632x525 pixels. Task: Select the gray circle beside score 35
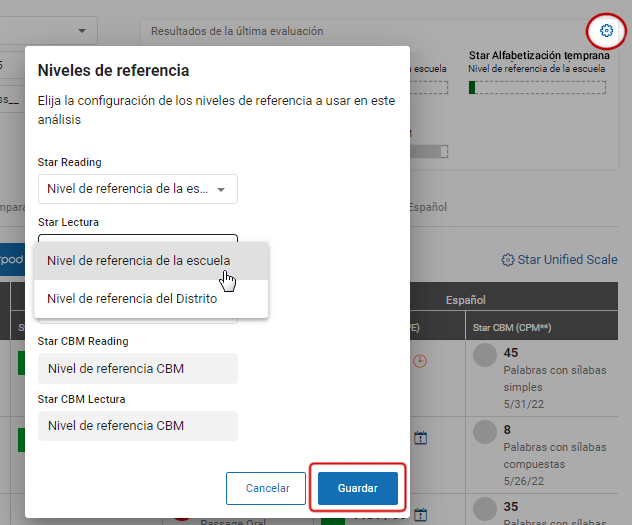tap(484, 509)
